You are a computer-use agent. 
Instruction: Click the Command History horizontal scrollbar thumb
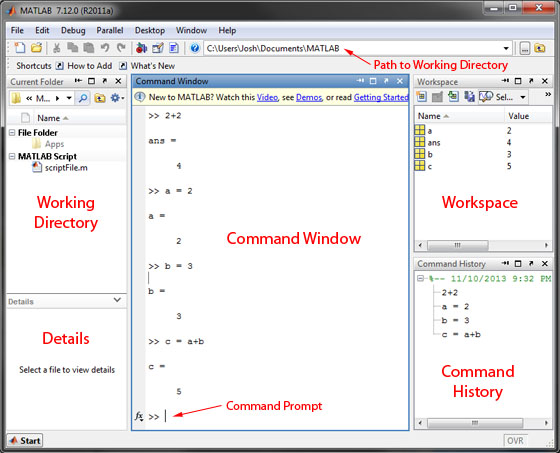[475, 423]
